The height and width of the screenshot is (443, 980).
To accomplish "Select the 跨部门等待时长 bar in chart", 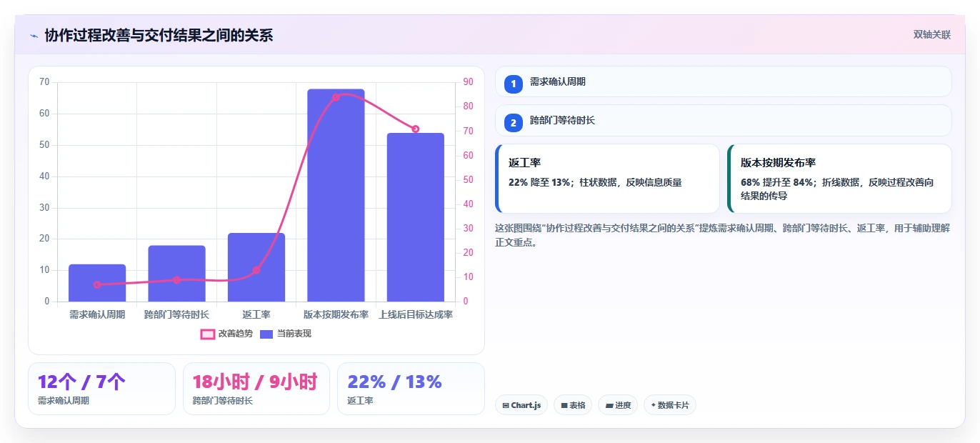I will point(176,274).
